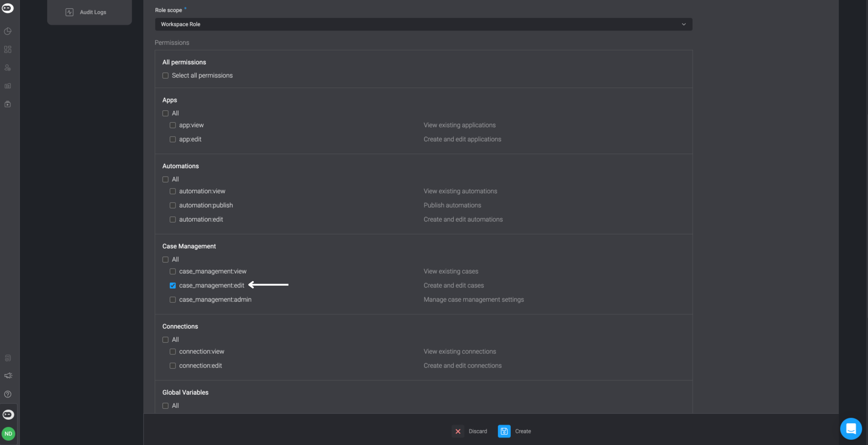This screenshot has height=445, width=868.
Task: Click the blue save disk Create icon
Action: click(x=504, y=431)
